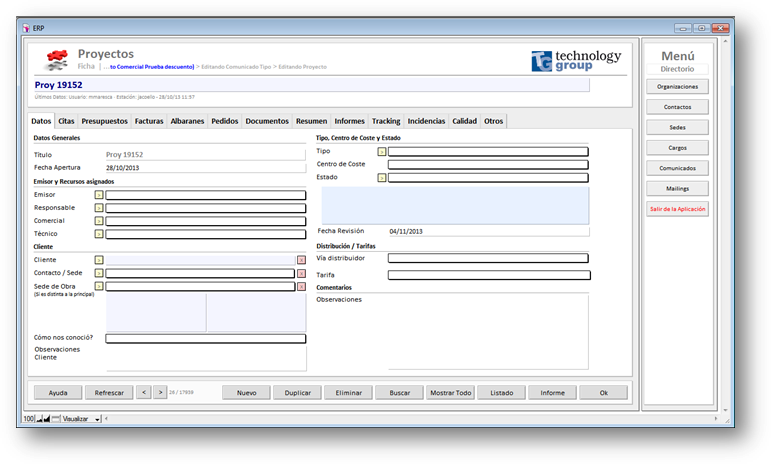Click the lookup arrow icon beside Tipo
Screen dimensions: 771x464
382,152
